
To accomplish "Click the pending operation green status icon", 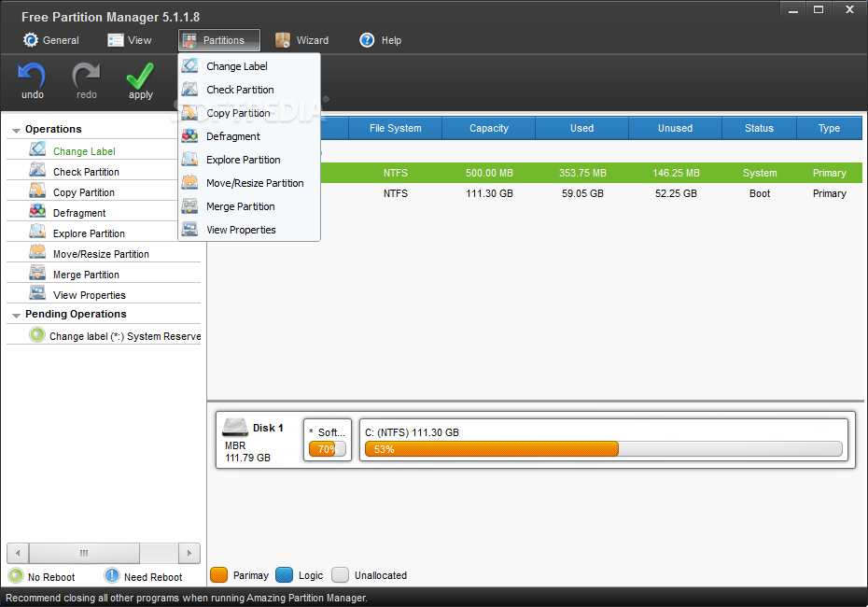I will tap(37, 335).
